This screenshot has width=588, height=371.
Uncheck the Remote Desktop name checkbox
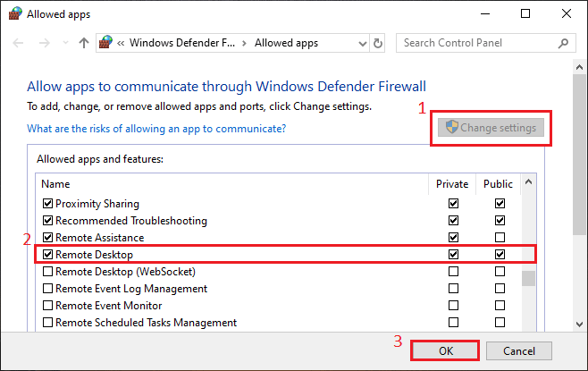pos(47,254)
